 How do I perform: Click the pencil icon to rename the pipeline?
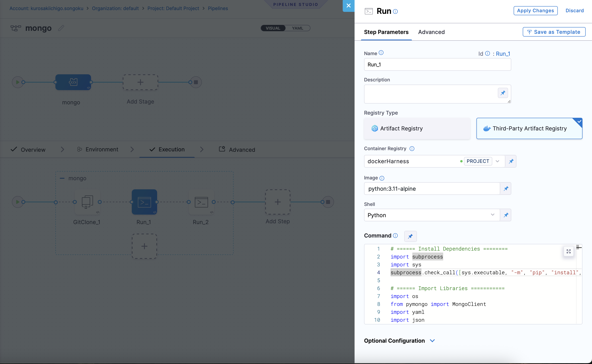pyautogui.click(x=61, y=28)
